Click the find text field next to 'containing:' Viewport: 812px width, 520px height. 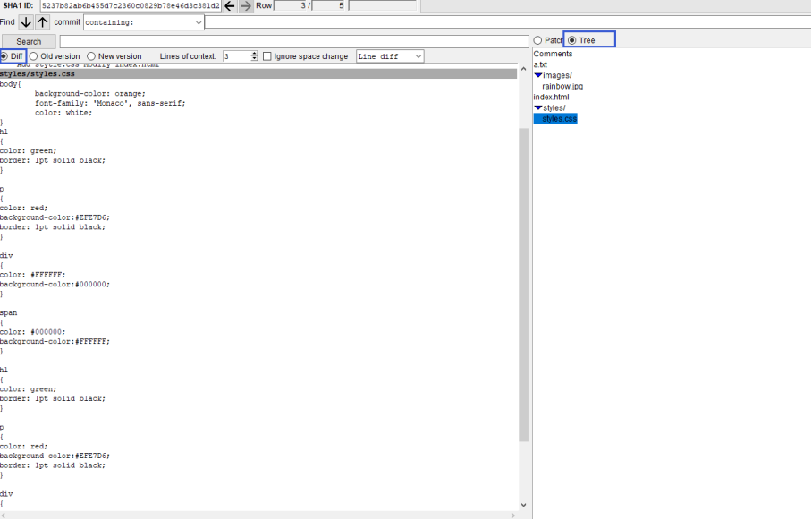click(508, 22)
